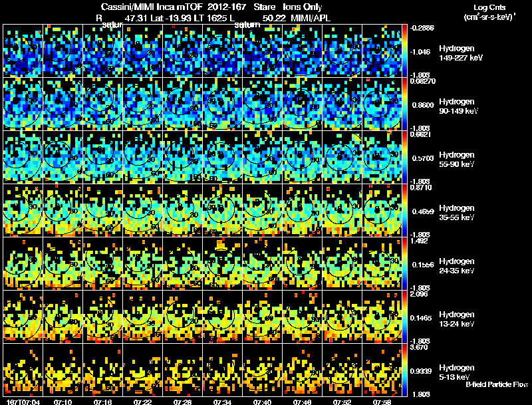The image size is (532, 405).
Task: Choose the Hydrogen 13-24 keV panel at 07:46
Action: click(x=303, y=317)
